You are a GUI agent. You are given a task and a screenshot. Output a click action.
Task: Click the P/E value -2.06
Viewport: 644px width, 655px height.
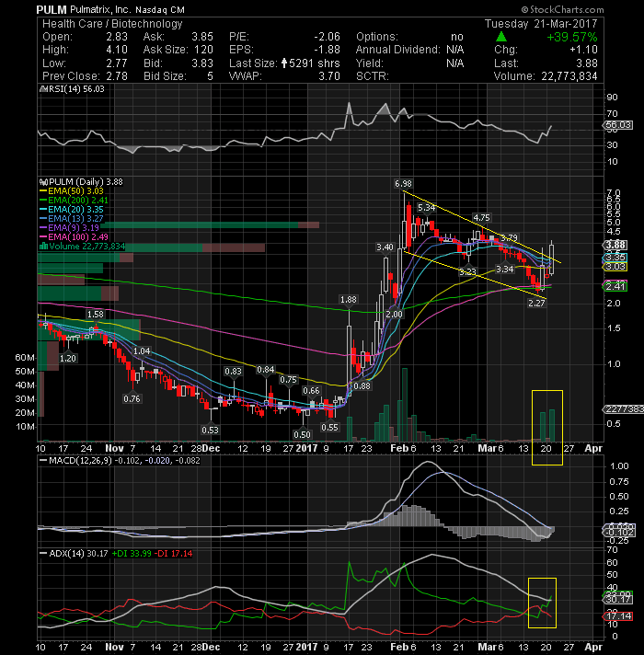[x=327, y=37]
